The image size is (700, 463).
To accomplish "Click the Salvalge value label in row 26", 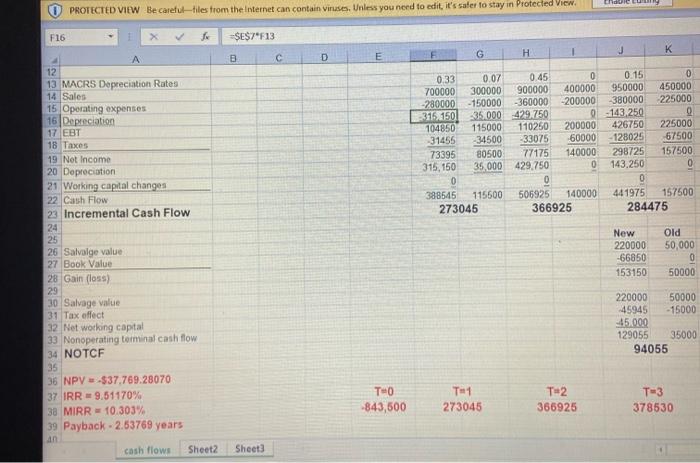I will 93,252.
